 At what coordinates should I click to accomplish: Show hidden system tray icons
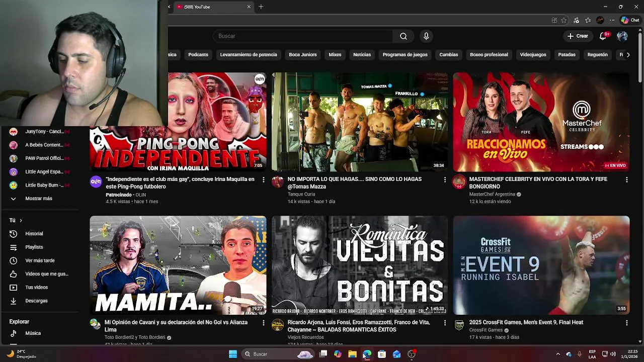tap(557, 354)
